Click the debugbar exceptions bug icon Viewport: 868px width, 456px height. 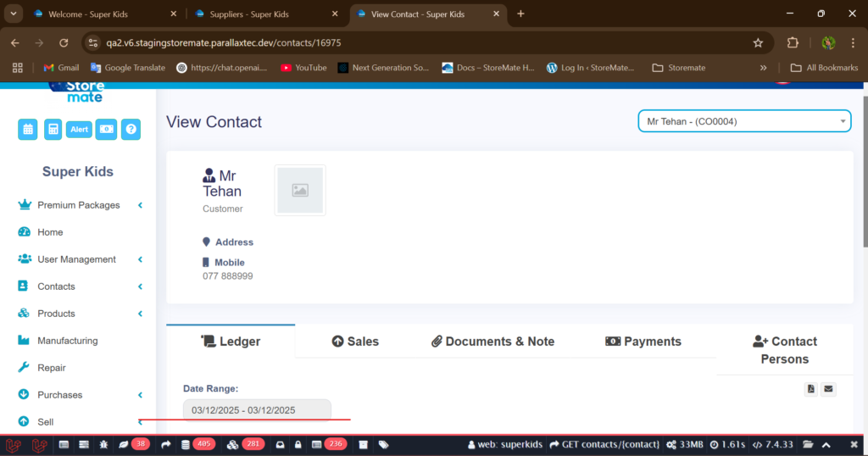[103, 444]
